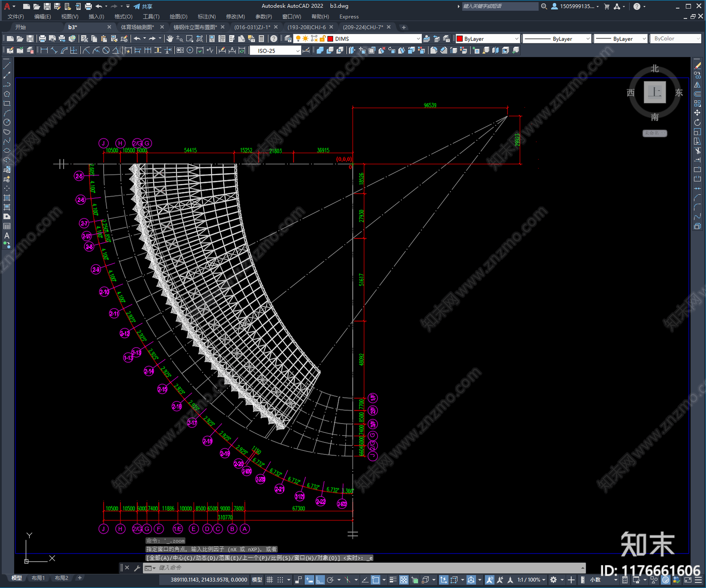The height and width of the screenshot is (588, 706).
Task: Select the Rotate tool in modify toolbar
Action: pos(698,122)
